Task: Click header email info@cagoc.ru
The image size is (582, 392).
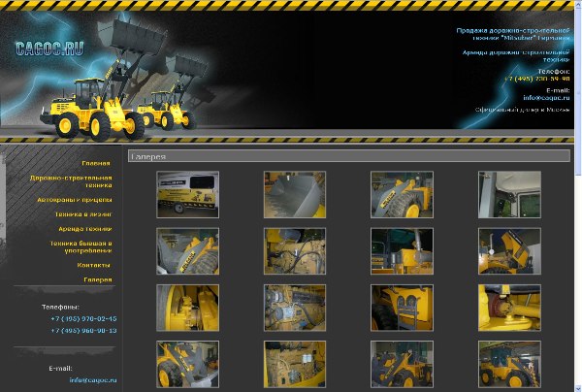Action: pos(546,98)
